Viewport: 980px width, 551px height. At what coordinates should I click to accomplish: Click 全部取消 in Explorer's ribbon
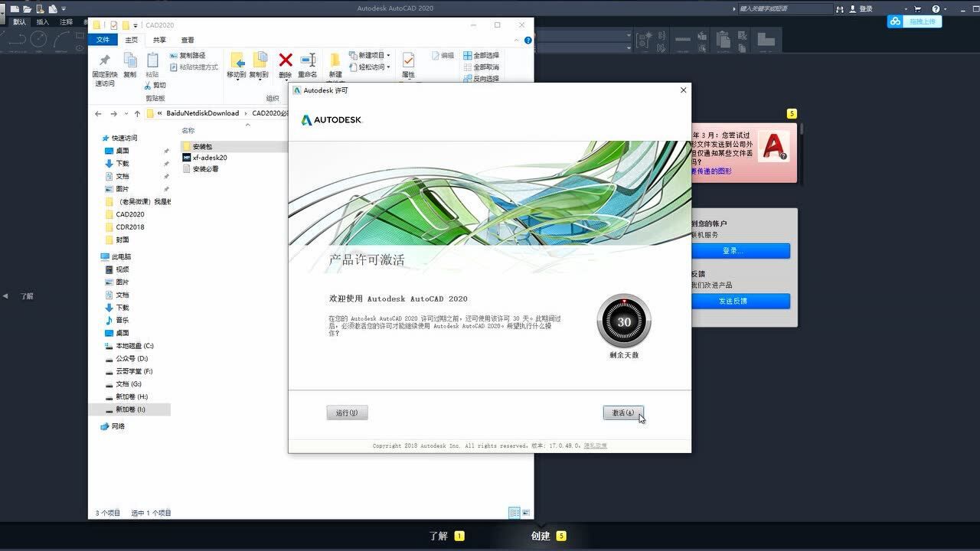pyautogui.click(x=481, y=67)
